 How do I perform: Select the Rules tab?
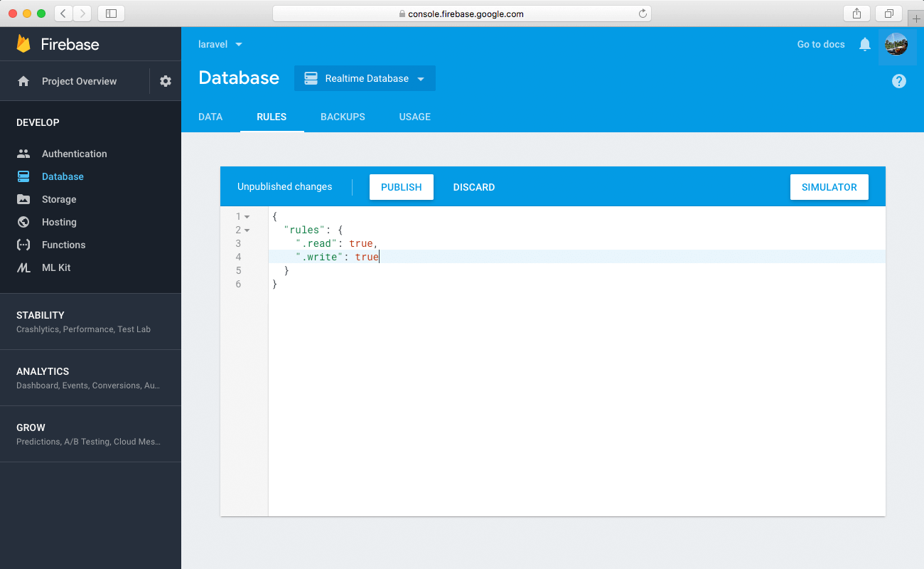[272, 117]
